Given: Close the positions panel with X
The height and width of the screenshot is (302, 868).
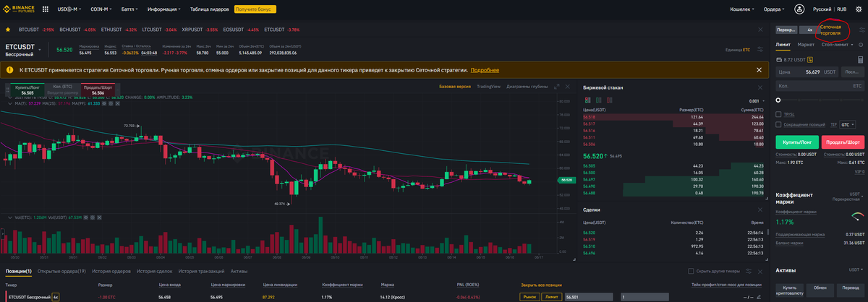Looking at the screenshot, I should (761, 271).
